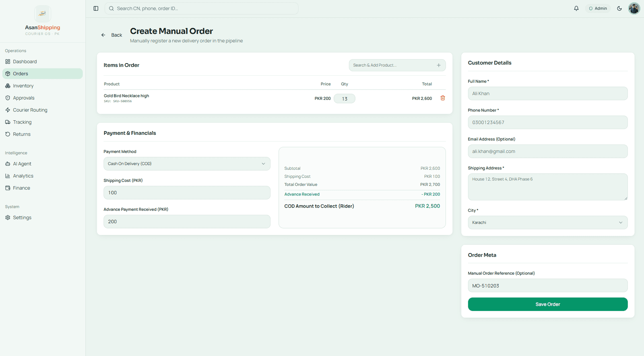Viewport: 644px width, 356px height.
Task: Click the plus icon in Search & Add Product
Action: (x=439, y=65)
